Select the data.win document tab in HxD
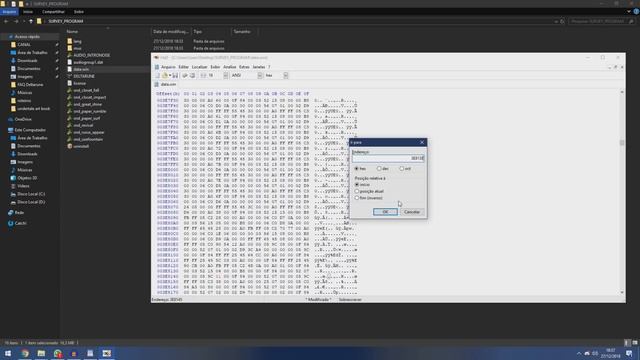The height and width of the screenshot is (360, 640). [x=166, y=84]
